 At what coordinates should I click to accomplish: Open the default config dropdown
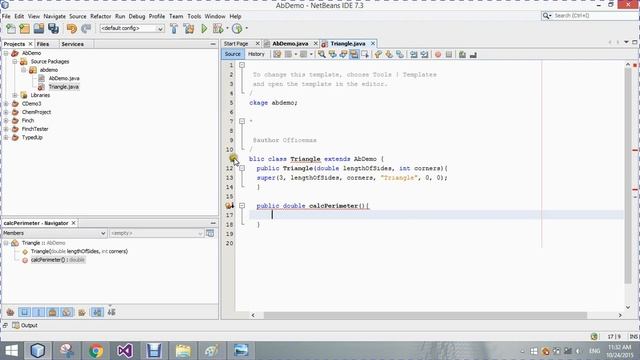(x=132, y=29)
